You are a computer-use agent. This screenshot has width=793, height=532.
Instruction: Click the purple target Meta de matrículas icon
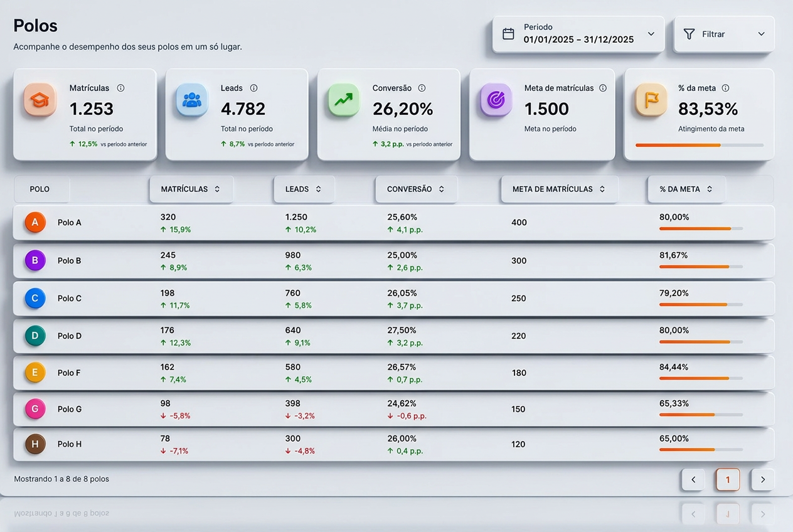tap(496, 100)
